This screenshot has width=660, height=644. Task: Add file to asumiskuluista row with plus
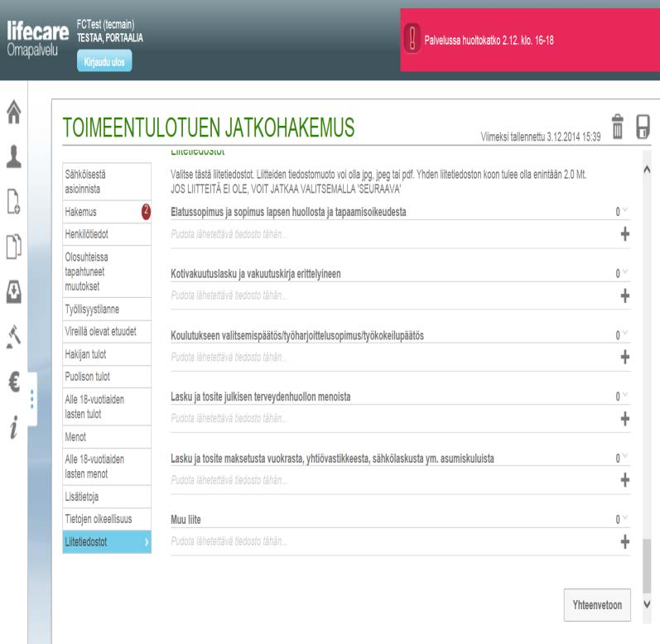625,480
